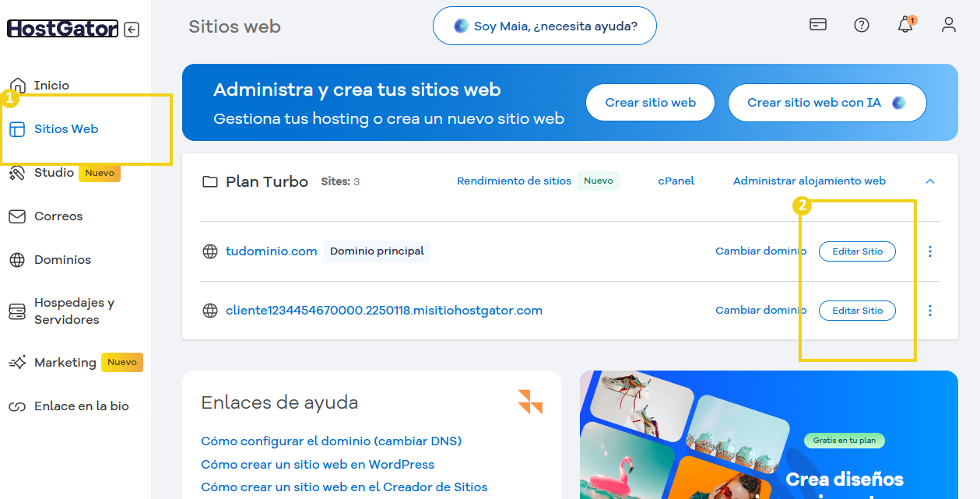Click the Sites: 3 counter text
The height and width of the screenshot is (499, 980).
[340, 182]
